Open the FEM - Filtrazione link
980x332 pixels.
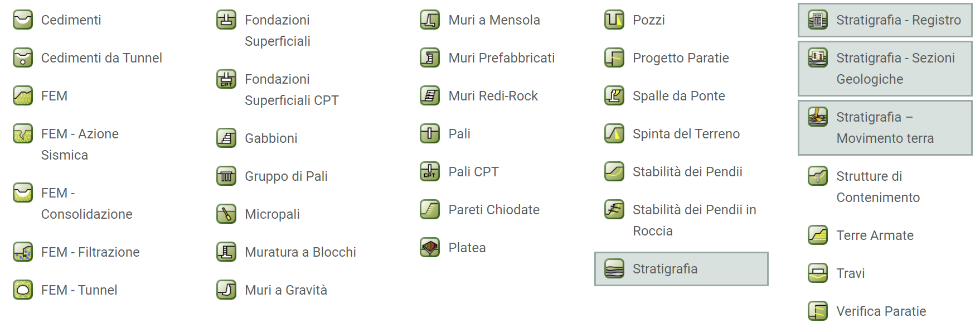click(x=90, y=252)
